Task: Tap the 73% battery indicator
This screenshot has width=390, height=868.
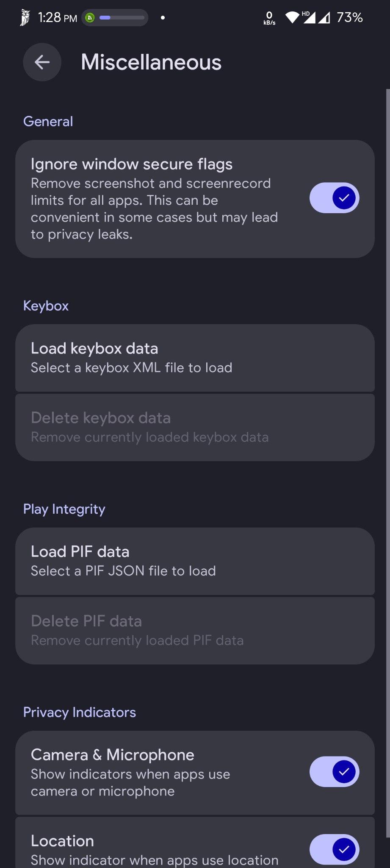Action: (x=349, y=17)
